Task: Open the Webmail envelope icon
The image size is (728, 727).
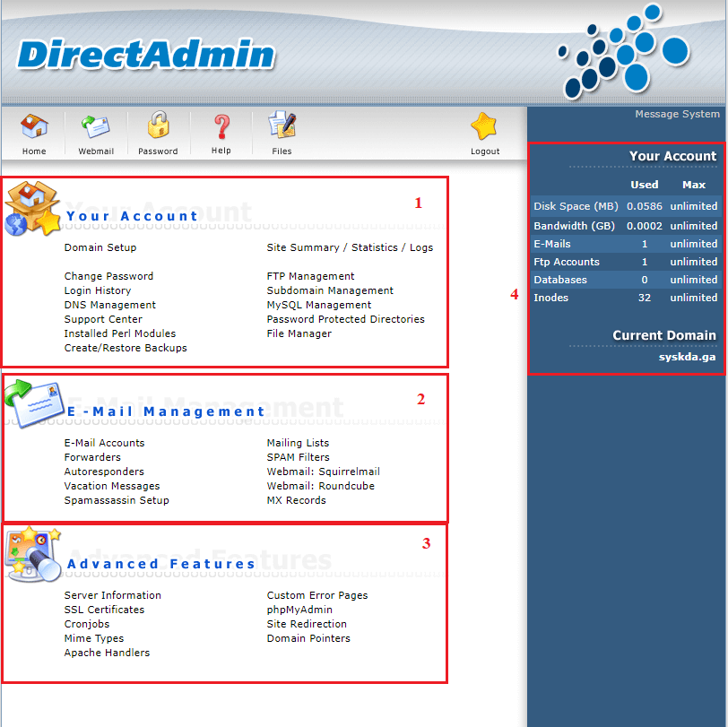Action: click(x=96, y=126)
